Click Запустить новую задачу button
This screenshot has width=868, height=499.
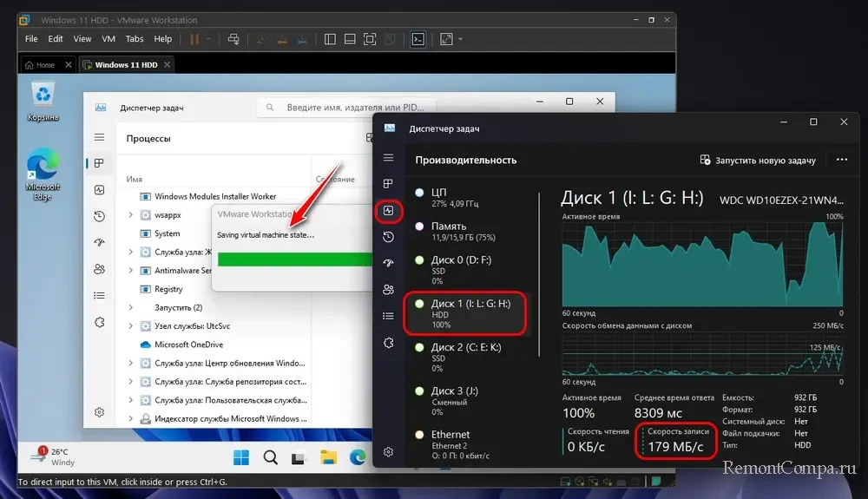point(758,161)
